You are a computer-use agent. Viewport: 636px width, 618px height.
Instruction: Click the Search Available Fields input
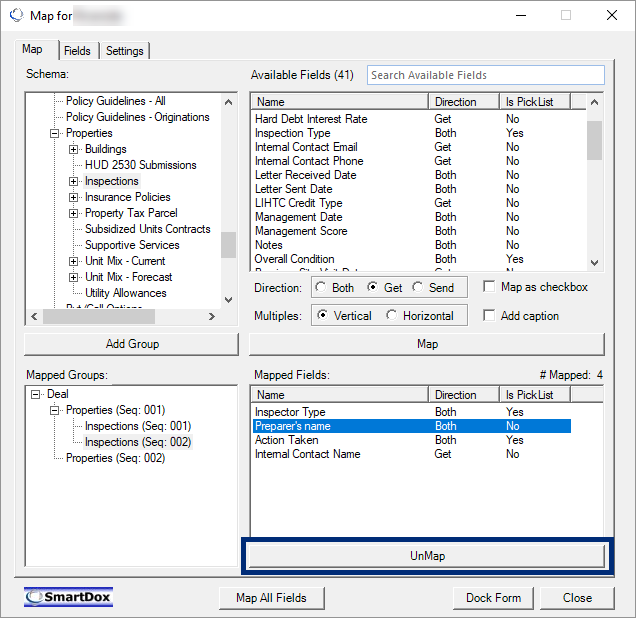(486, 75)
